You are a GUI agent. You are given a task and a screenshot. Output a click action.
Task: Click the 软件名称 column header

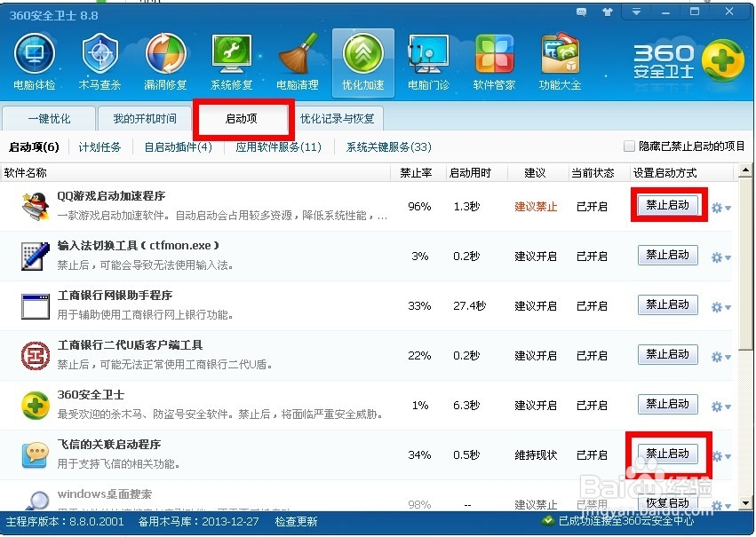(x=26, y=173)
